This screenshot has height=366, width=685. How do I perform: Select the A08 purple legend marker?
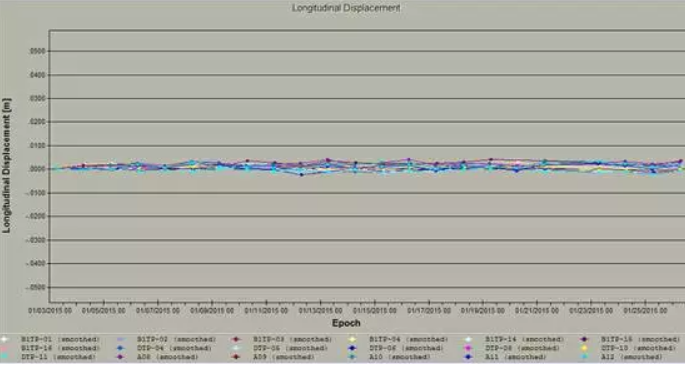click(x=121, y=357)
